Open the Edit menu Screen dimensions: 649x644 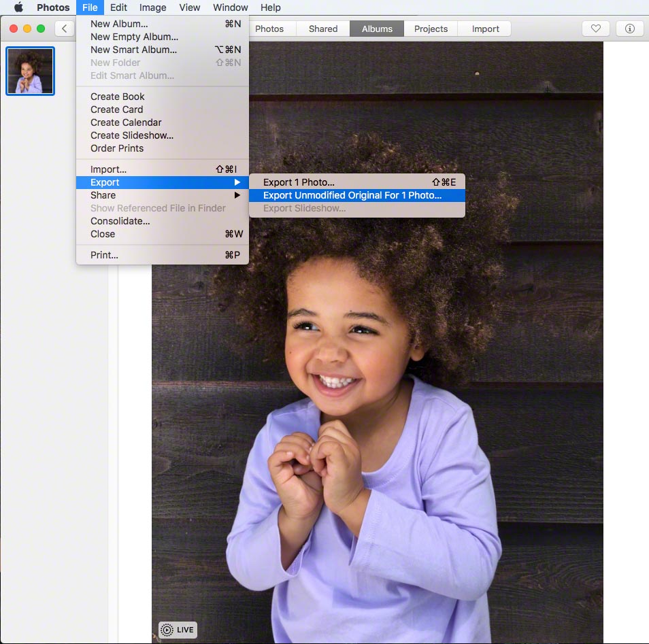[118, 7]
